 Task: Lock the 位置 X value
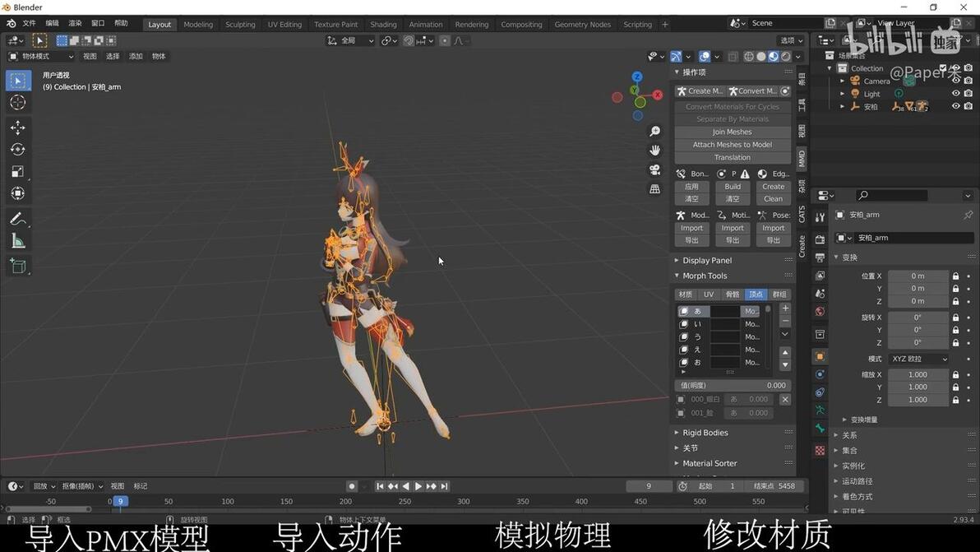coord(955,276)
